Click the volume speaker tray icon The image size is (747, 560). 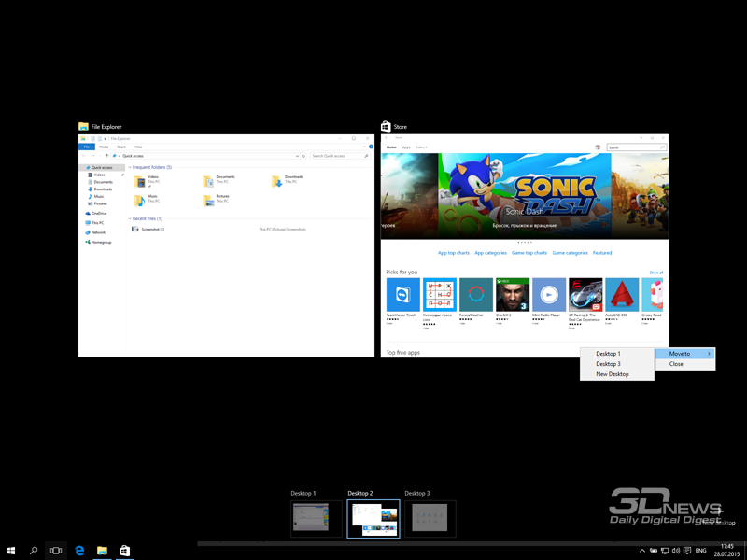click(x=675, y=551)
